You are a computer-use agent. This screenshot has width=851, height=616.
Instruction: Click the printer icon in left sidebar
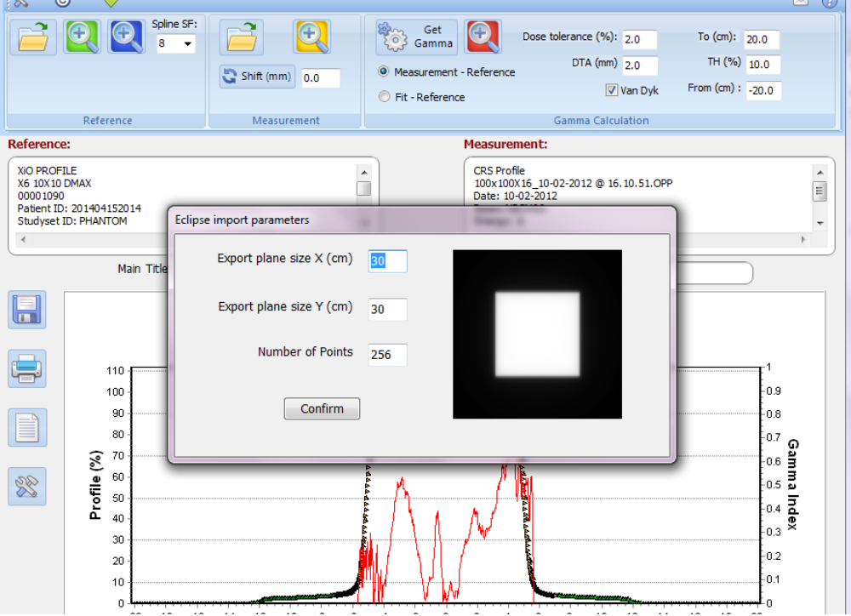(27, 368)
